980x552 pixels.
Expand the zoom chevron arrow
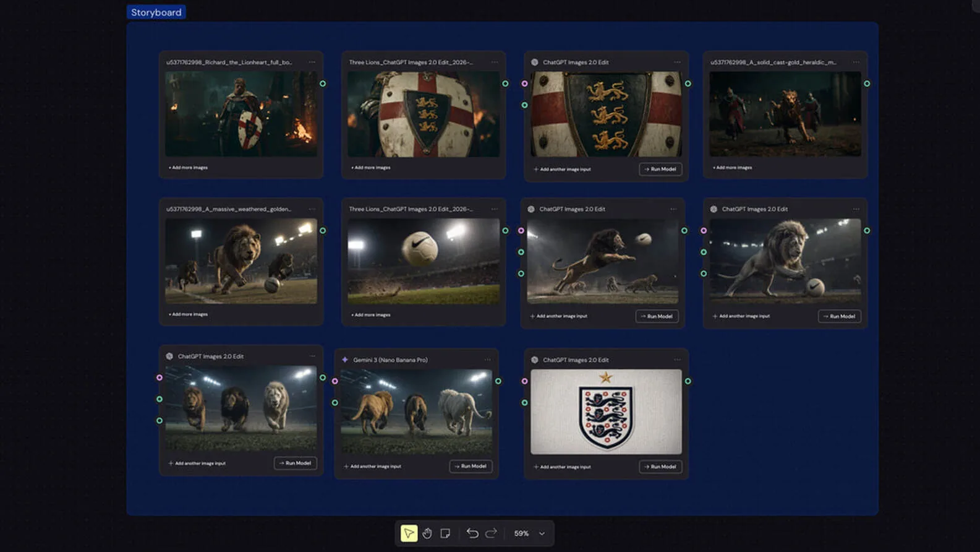pos(542,533)
